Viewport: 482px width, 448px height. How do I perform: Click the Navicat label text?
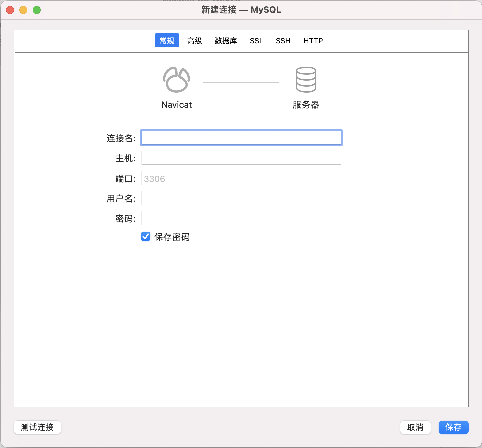click(x=176, y=105)
